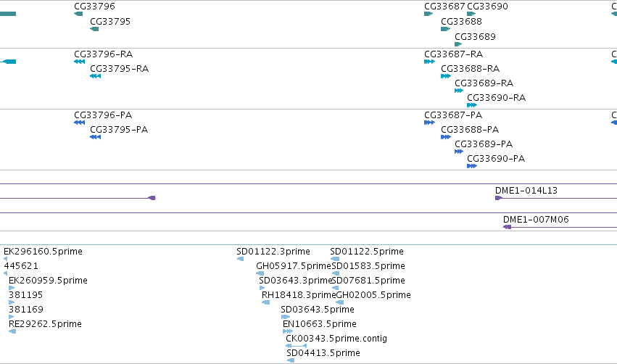Screen dimensions: 617x364
Task: Select the SD03643.5prime EST glyph
Action: coord(286,317)
